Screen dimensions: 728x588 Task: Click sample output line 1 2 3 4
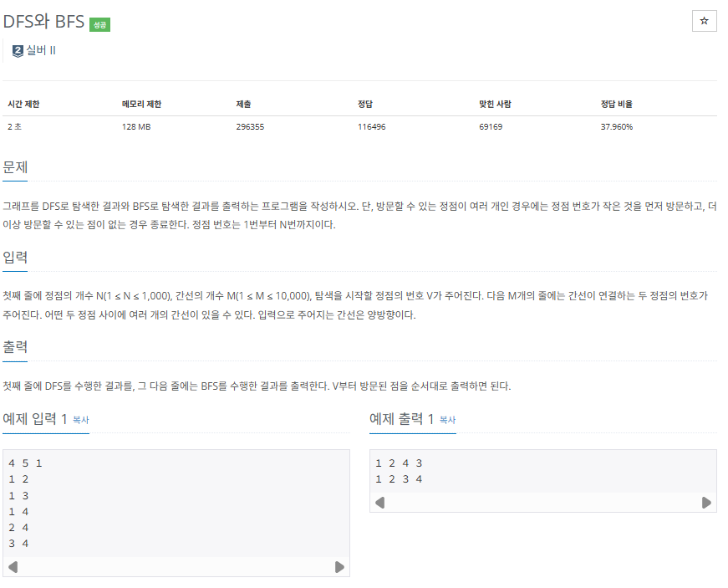click(399, 479)
